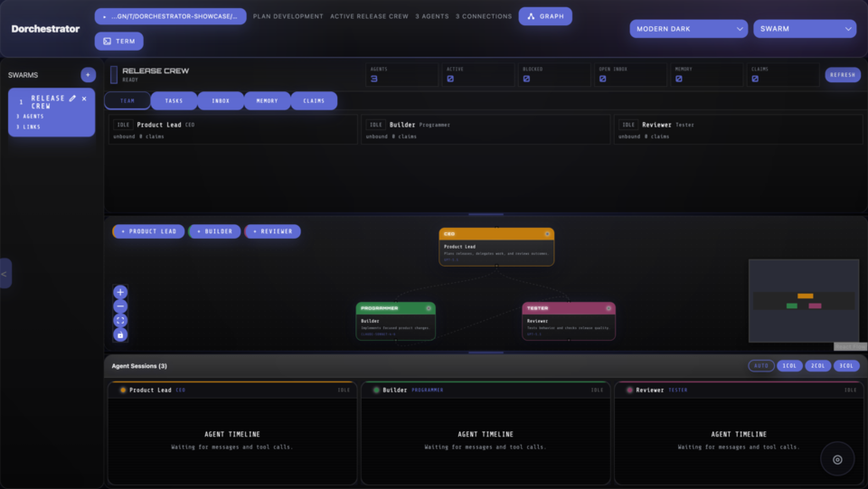Click the Agent Sessions (3) heading
This screenshot has width=868, height=489.
pos(139,366)
